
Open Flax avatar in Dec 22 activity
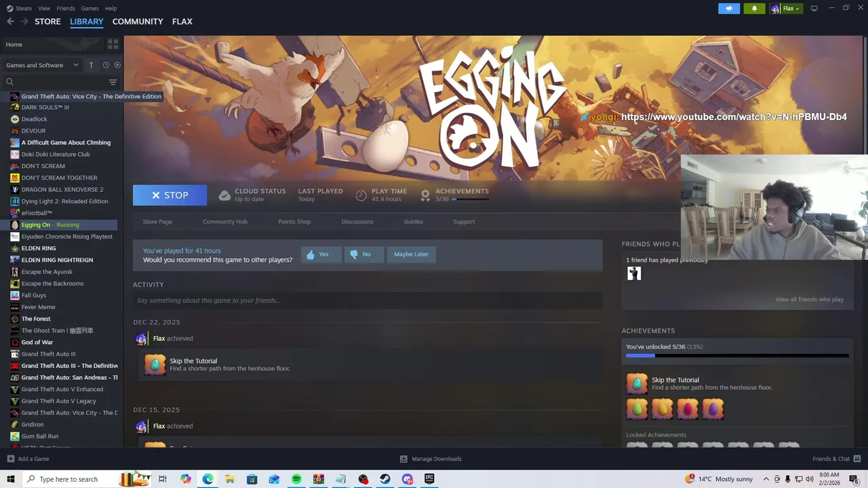[141, 338]
